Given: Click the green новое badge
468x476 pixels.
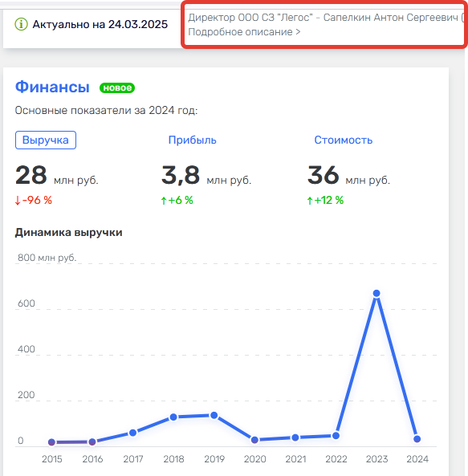Looking at the screenshot, I should (117, 87).
